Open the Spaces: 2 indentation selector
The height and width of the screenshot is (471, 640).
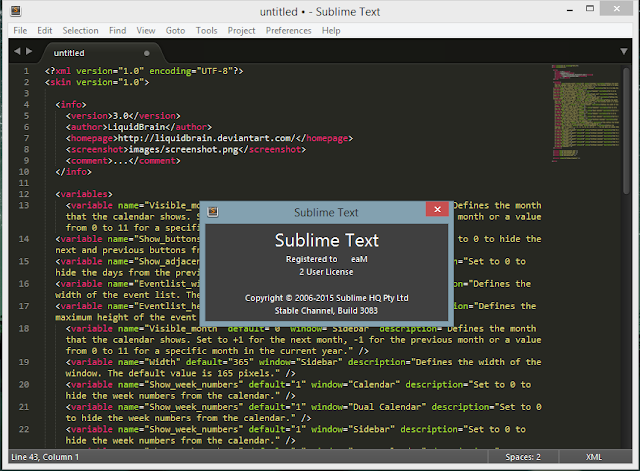(x=523, y=457)
